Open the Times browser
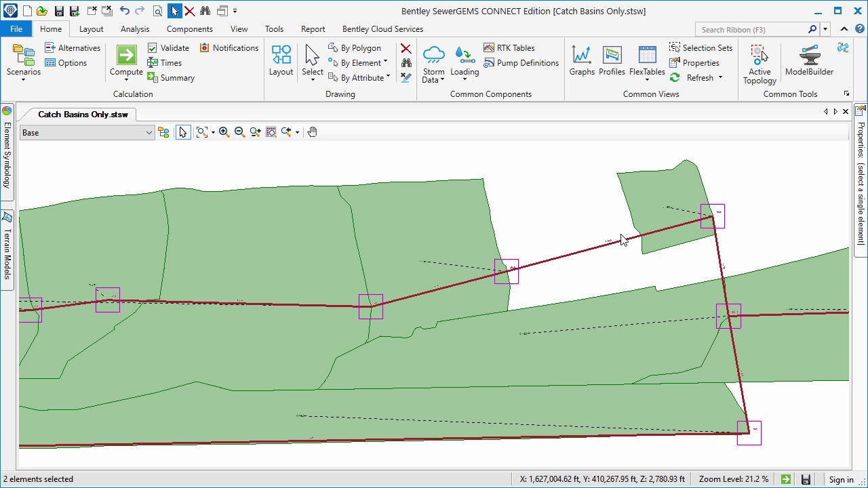 (x=165, y=63)
